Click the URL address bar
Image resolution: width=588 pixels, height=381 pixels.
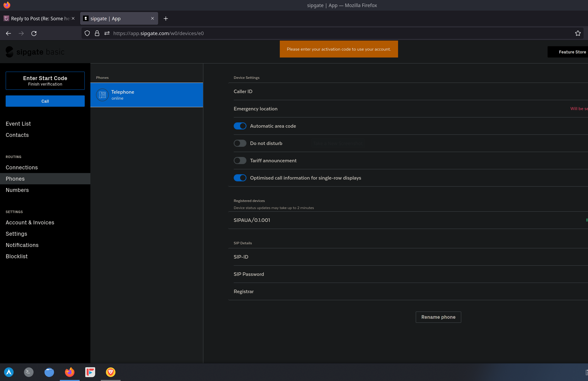(x=296, y=33)
